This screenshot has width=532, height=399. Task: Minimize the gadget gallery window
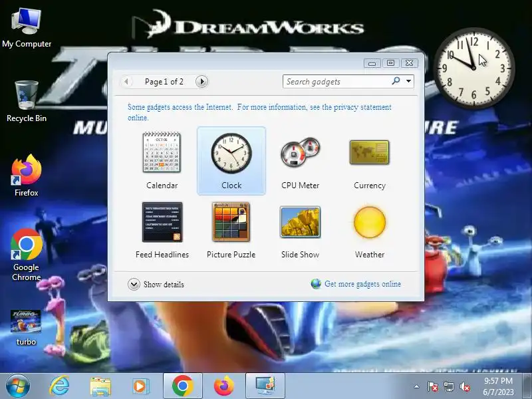coord(372,63)
